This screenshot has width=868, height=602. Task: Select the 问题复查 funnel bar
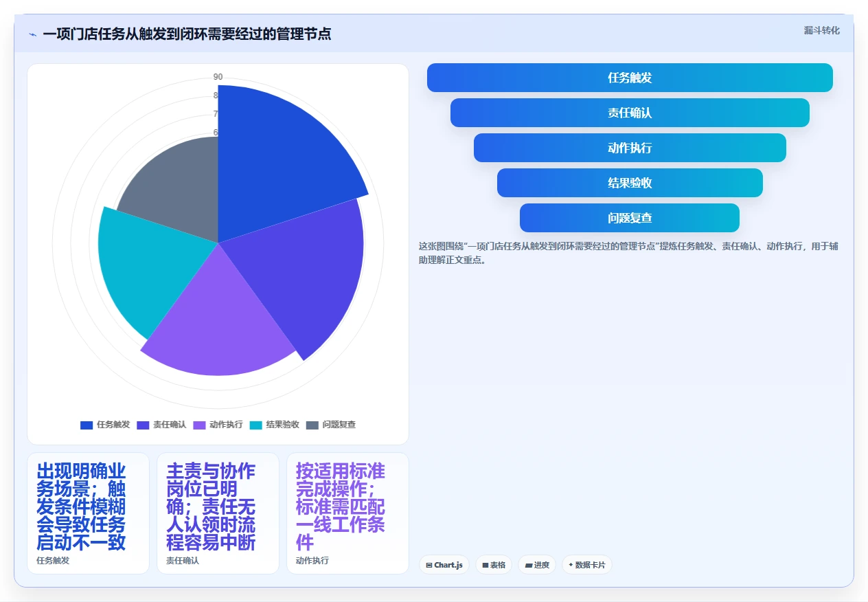click(x=630, y=218)
